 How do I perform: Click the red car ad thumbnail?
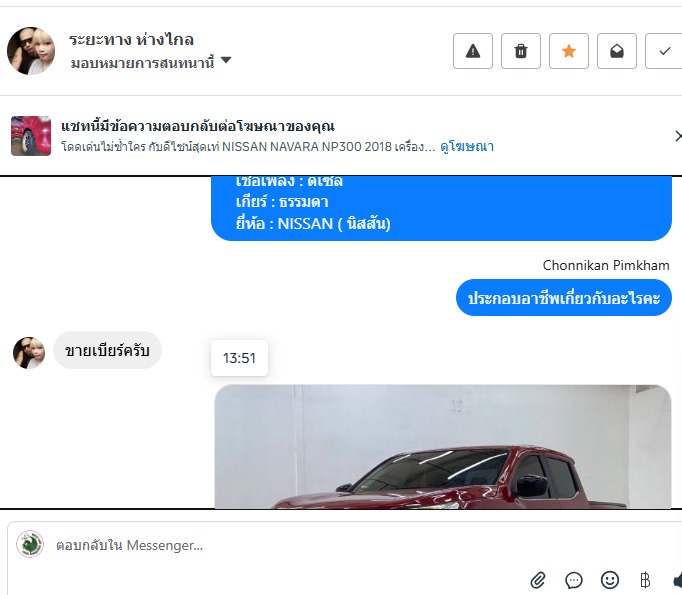pyautogui.click(x=31, y=136)
